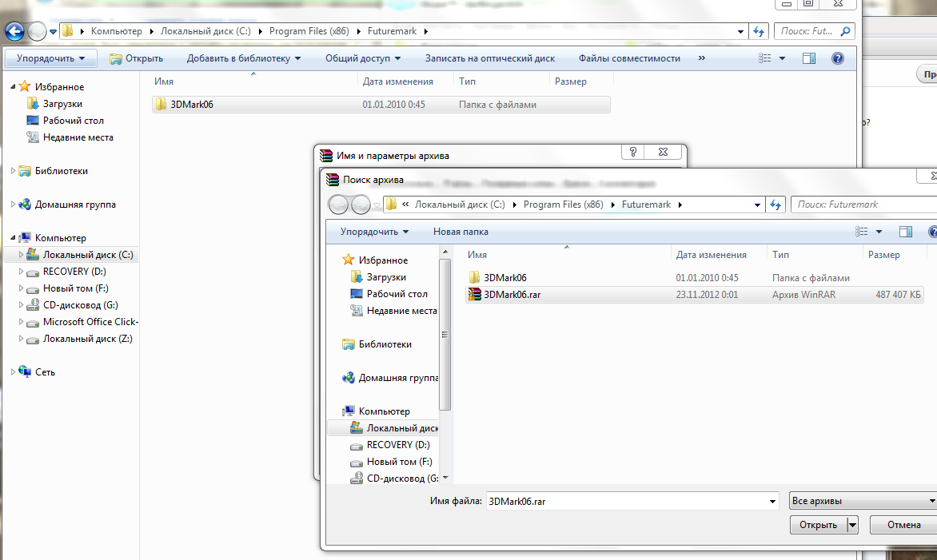The image size is (937, 560).
Task: Click the dialog forward arrow button
Action: pos(361,205)
